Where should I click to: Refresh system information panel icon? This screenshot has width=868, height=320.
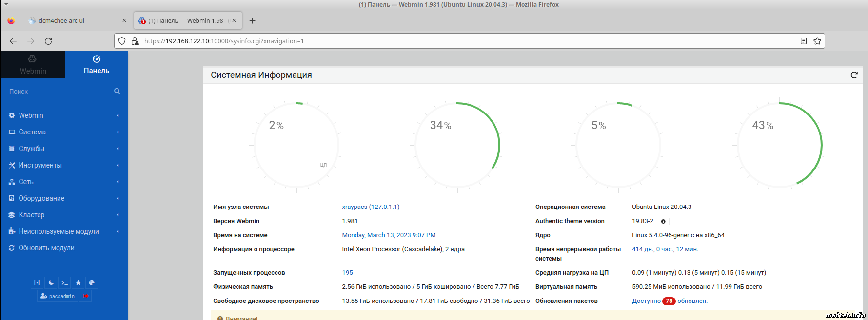pyautogui.click(x=854, y=75)
